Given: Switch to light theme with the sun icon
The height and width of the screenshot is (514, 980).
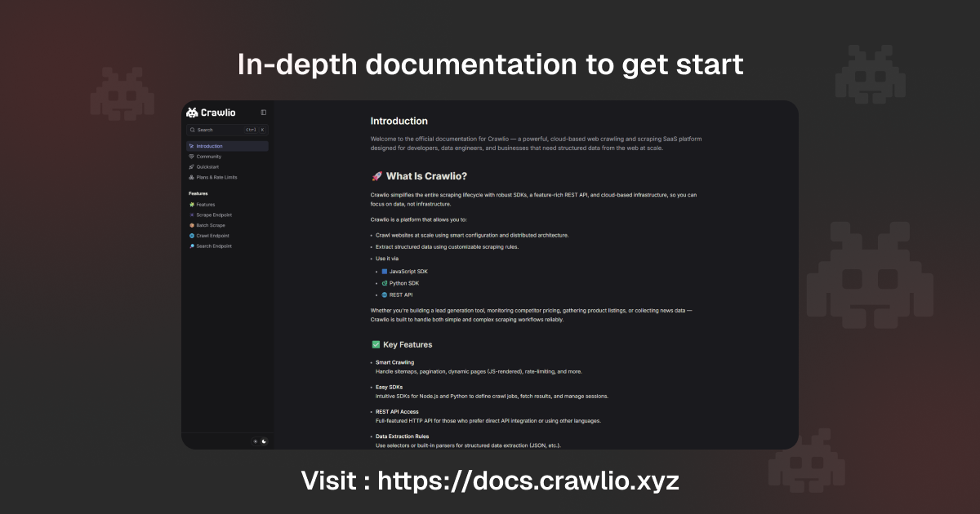Looking at the screenshot, I should 255,441.
